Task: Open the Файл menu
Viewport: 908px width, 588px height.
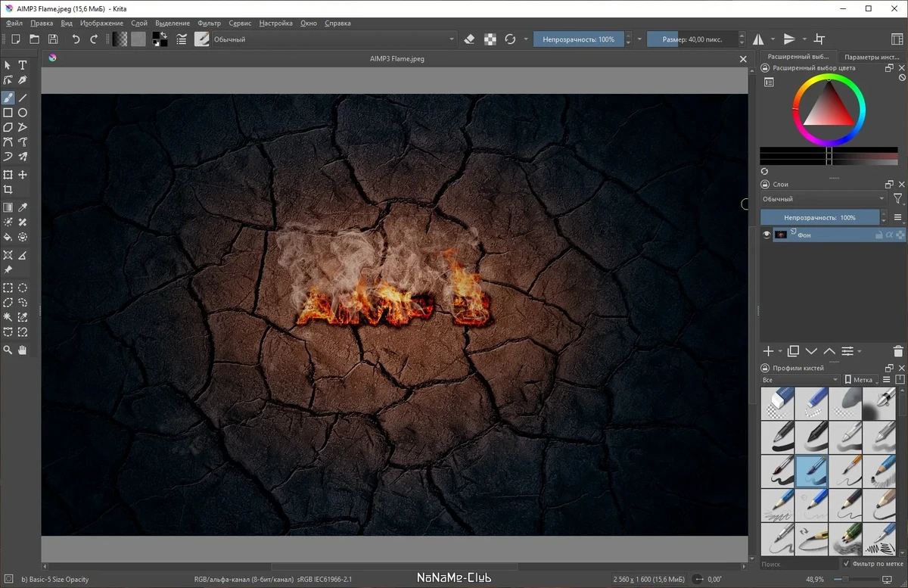Action: [14, 23]
